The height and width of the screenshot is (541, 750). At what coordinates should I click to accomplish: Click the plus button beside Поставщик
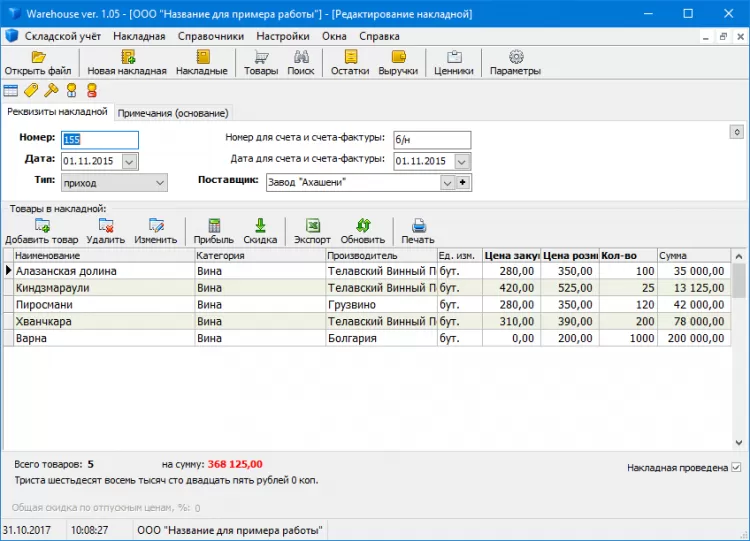463,183
